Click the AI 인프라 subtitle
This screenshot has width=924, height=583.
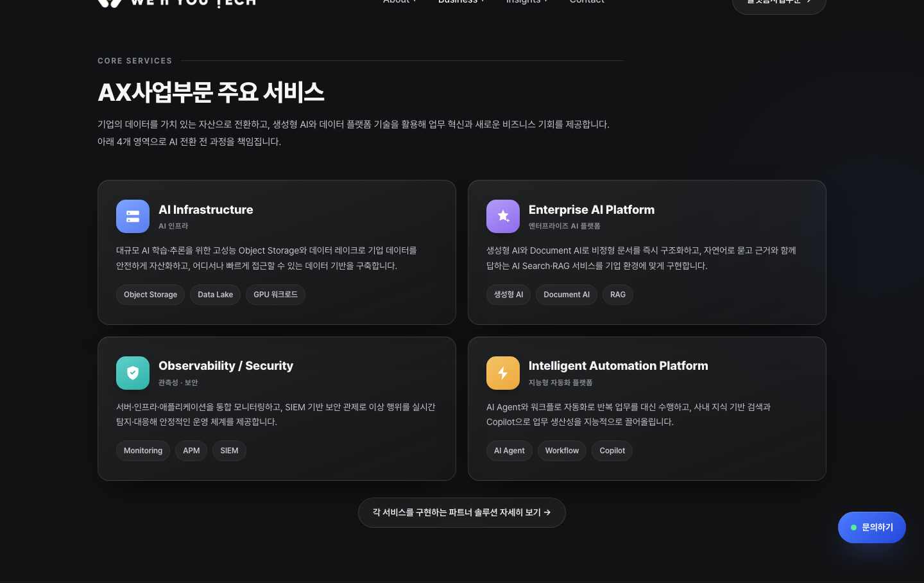pos(173,226)
